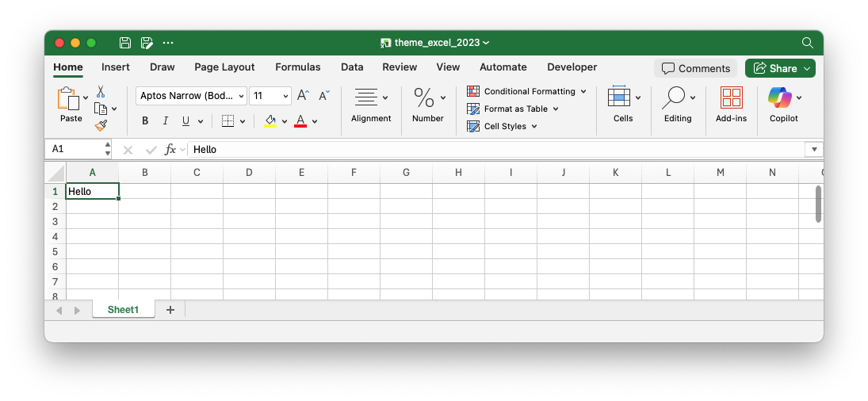Open Conditional Formatting menu

click(x=526, y=91)
